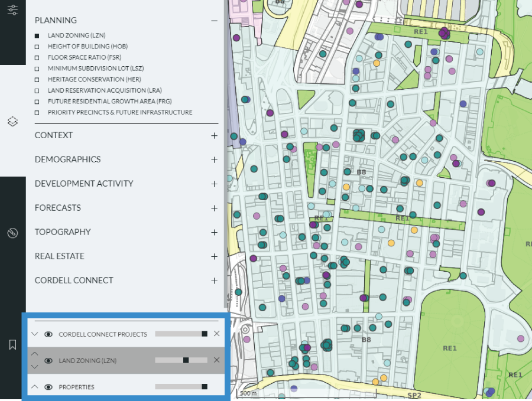This screenshot has width=532, height=401.
Task: Click the globe icon in the sidebar
Action: pyautogui.click(x=12, y=233)
